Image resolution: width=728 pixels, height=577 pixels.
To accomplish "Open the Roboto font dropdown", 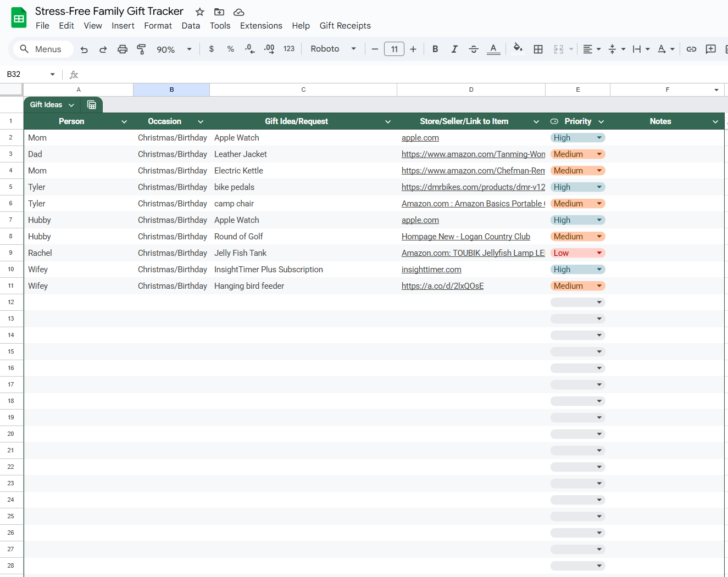I will (x=333, y=49).
